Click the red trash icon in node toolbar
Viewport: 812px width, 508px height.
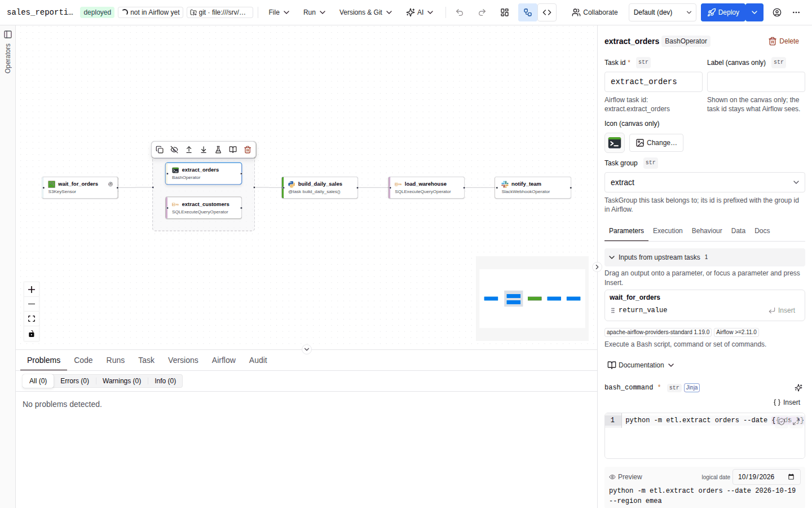point(248,150)
